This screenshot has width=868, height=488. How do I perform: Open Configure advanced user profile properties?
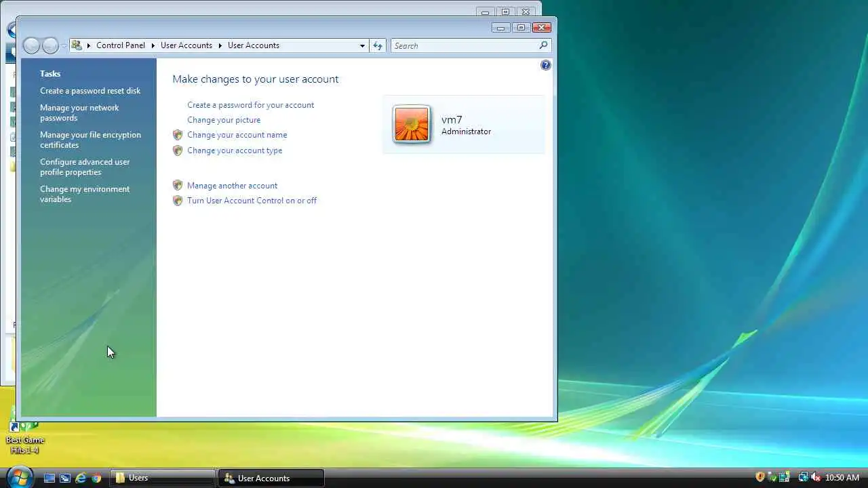(85, 167)
